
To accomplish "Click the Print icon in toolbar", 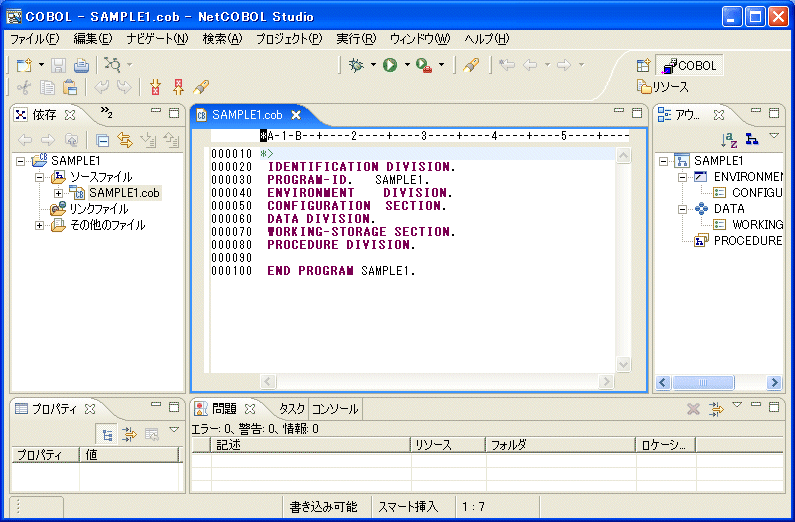I will pyautogui.click(x=81, y=65).
